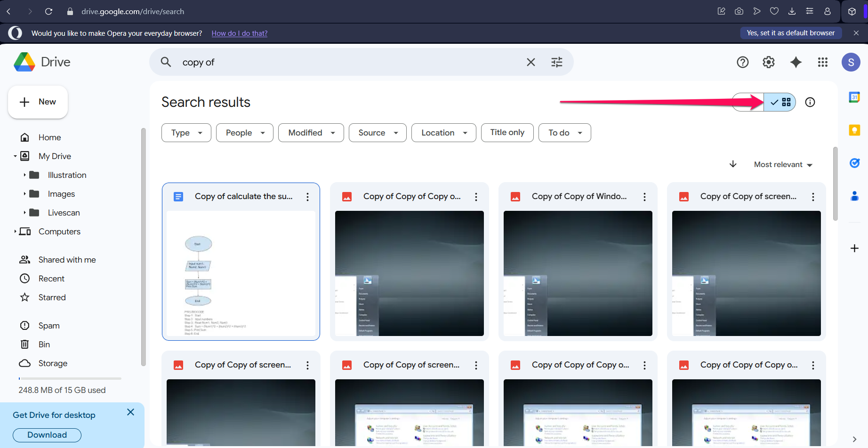
Task: Show the view details info icon
Action: tap(810, 102)
